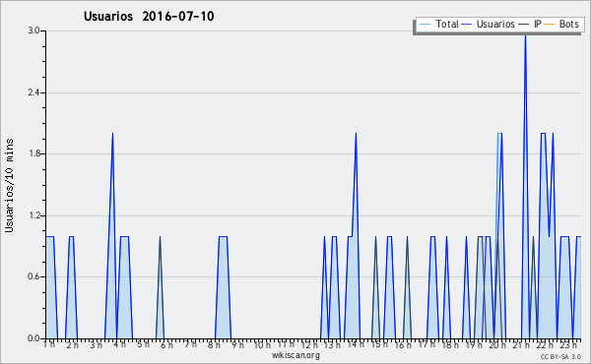
Task: Click the Bots legend orange line swatch
Action: (x=550, y=25)
